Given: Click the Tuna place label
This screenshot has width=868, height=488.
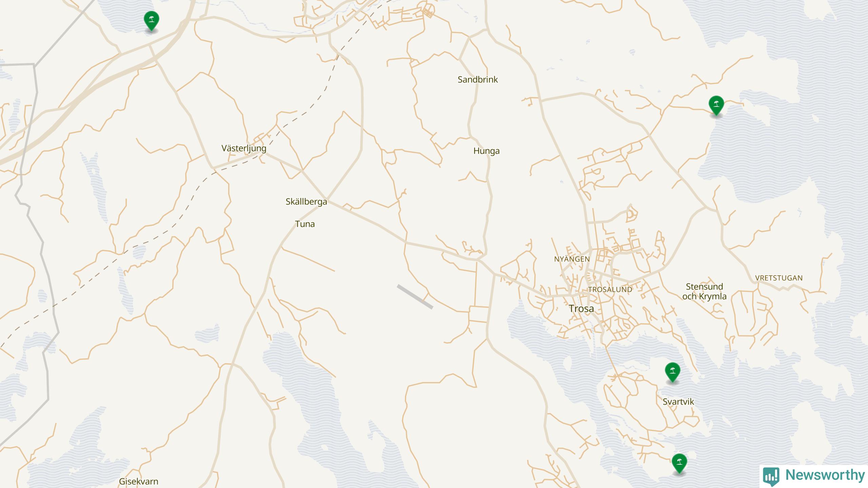Looking at the screenshot, I should [305, 224].
